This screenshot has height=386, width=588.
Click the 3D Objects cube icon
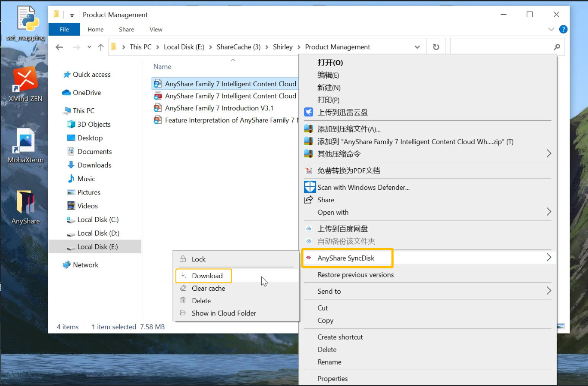pos(71,125)
